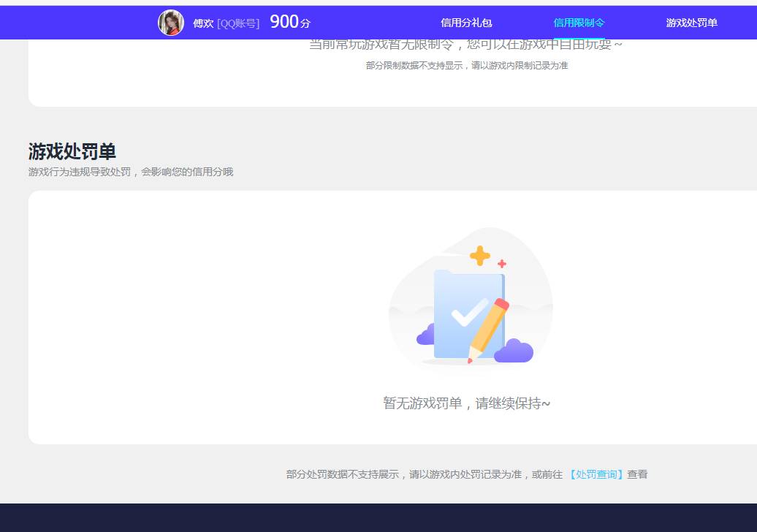Click the orange plus star above the folder
The image size is (757, 532).
(x=481, y=255)
